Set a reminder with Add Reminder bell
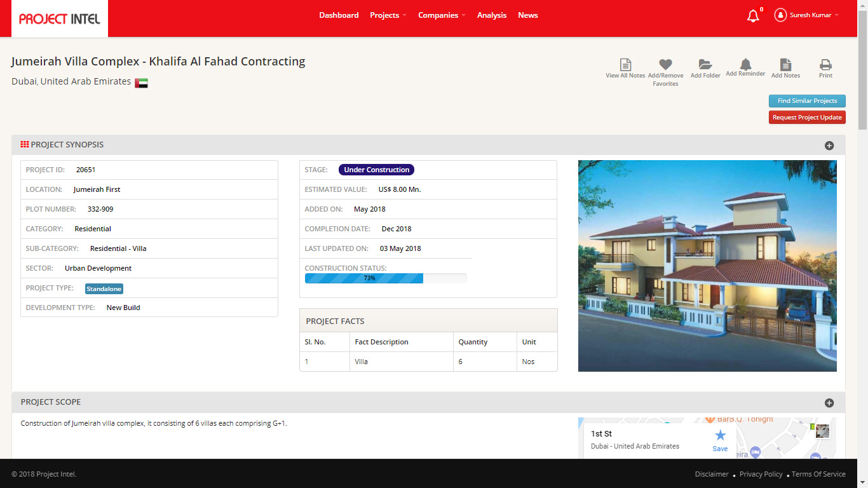 point(745,64)
